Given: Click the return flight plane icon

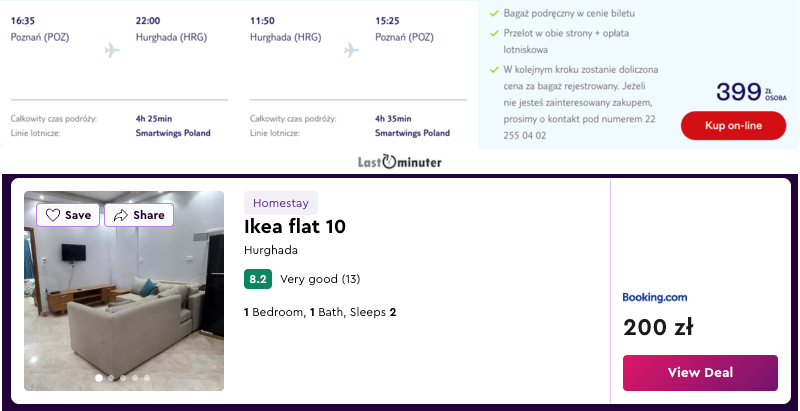Looking at the screenshot, I should point(351,50).
